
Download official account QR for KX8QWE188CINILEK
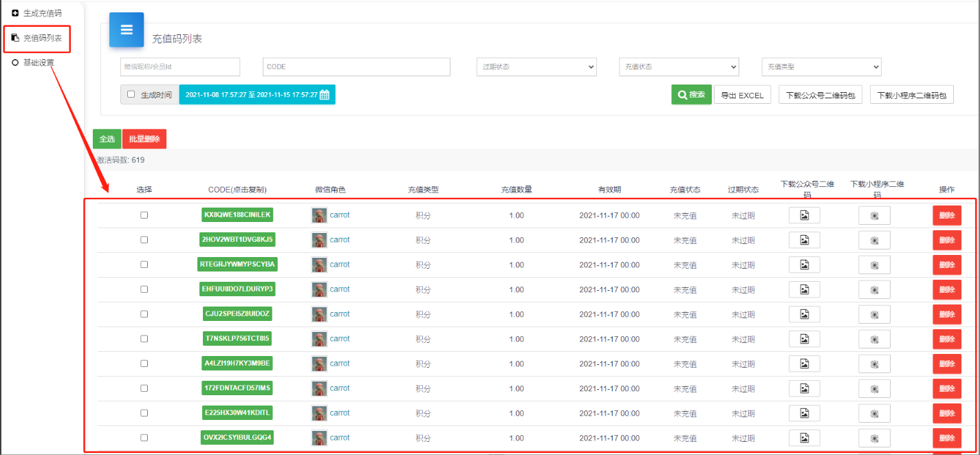coord(804,216)
